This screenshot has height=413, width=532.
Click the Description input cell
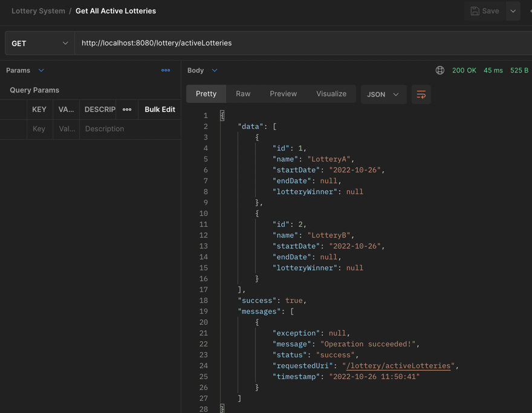[130, 129]
